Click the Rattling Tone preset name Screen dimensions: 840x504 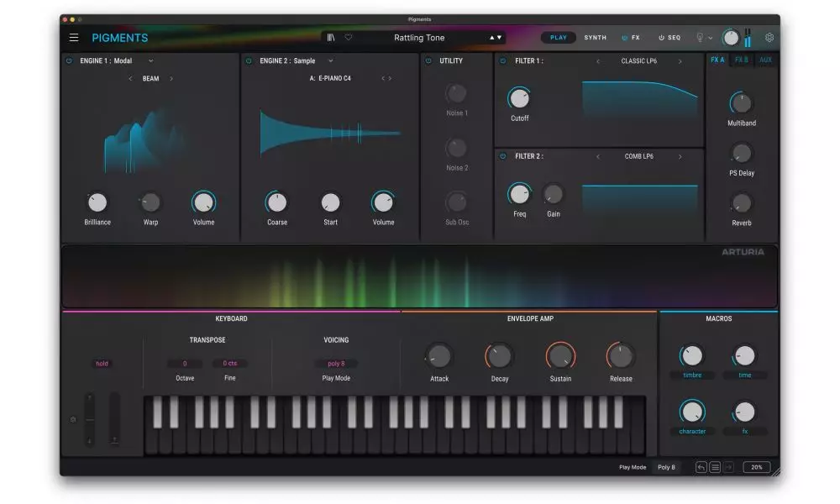point(419,38)
